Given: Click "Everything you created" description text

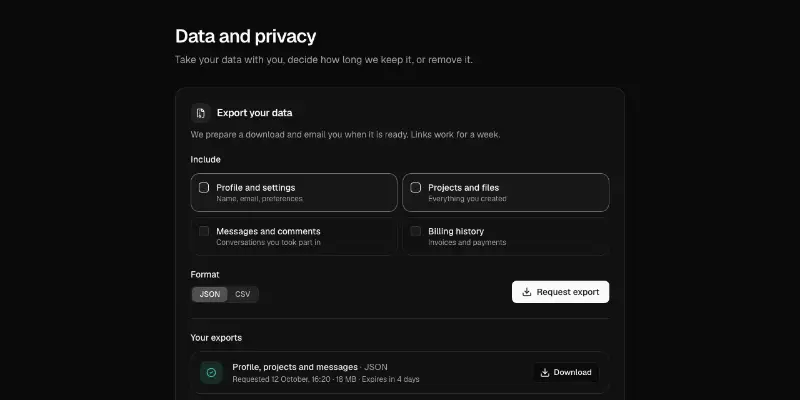Looking at the screenshot, I should click(x=467, y=199).
